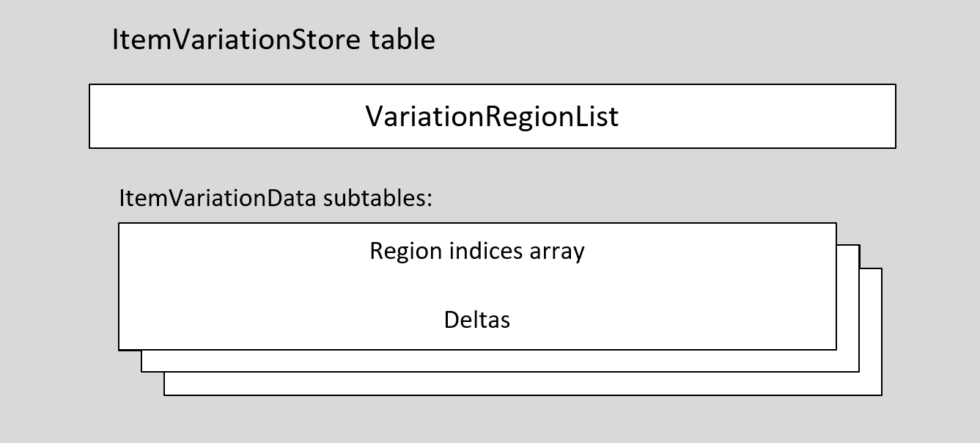Screen dimensions: 980x443
Task: Click the word "subtables:" in the label
Action: pyautogui.click(x=378, y=198)
